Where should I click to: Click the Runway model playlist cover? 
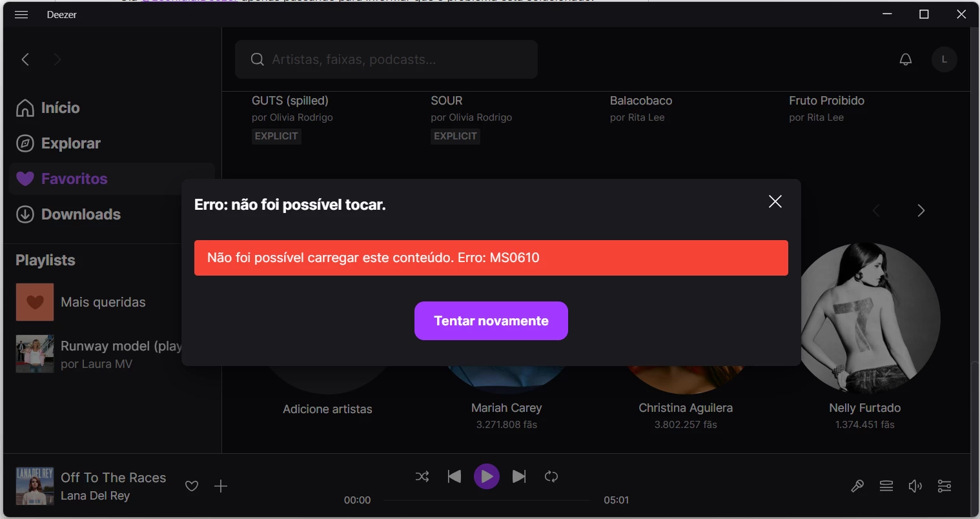[35, 354]
